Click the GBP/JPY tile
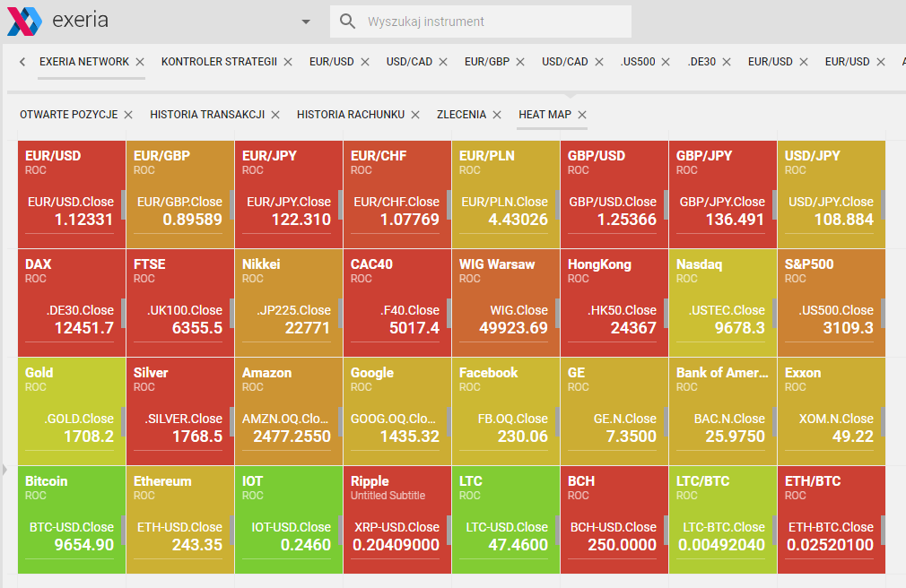 pos(723,195)
